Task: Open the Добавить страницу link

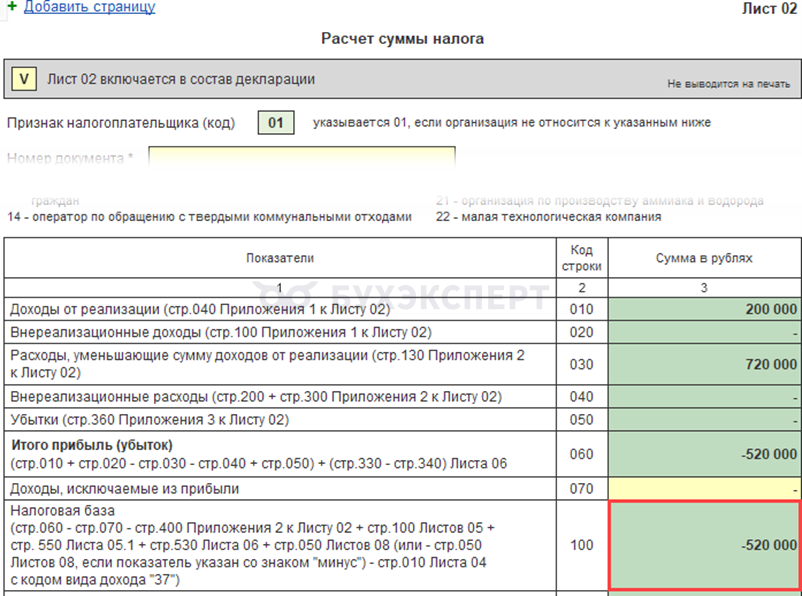Action: (x=90, y=7)
